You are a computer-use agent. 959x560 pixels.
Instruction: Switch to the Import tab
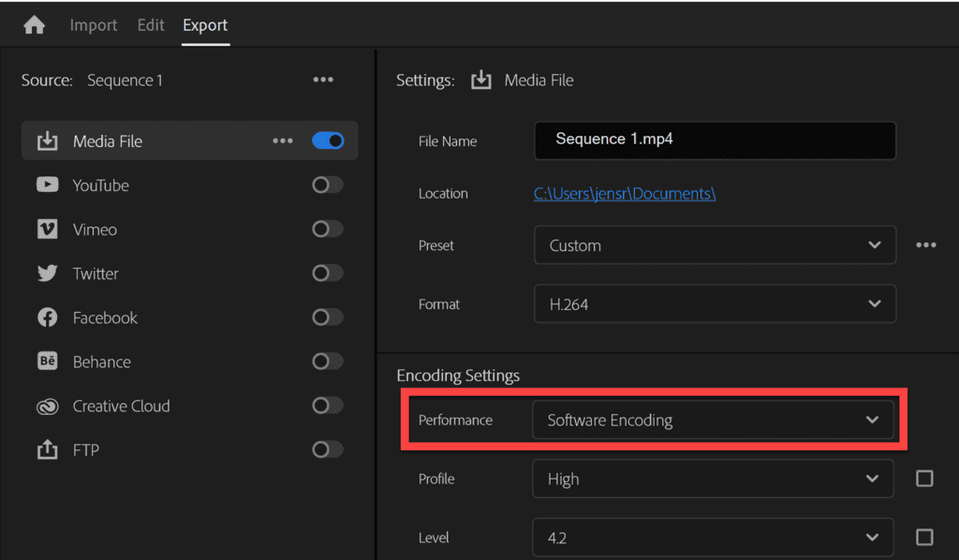tap(93, 25)
